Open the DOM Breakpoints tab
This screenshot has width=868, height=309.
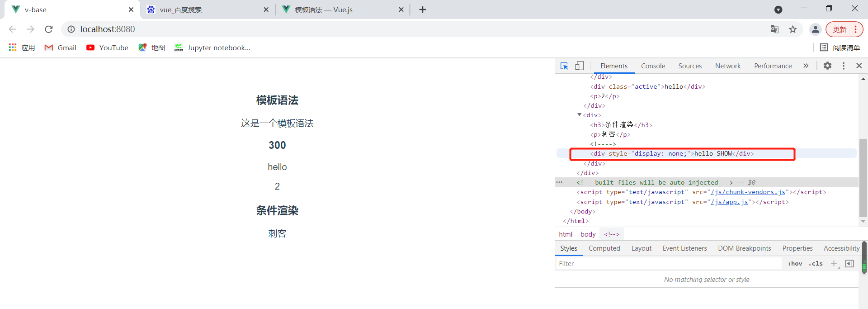coord(744,248)
